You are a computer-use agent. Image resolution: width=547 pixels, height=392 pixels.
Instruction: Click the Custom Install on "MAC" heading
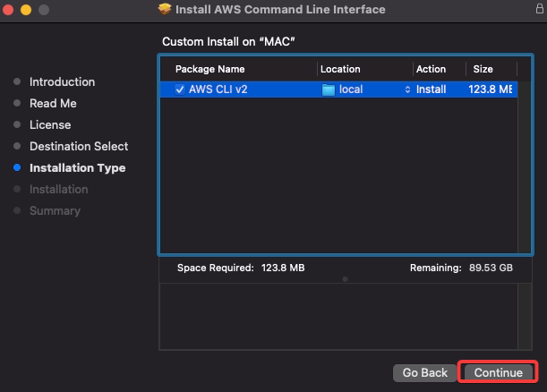(x=228, y=42)
